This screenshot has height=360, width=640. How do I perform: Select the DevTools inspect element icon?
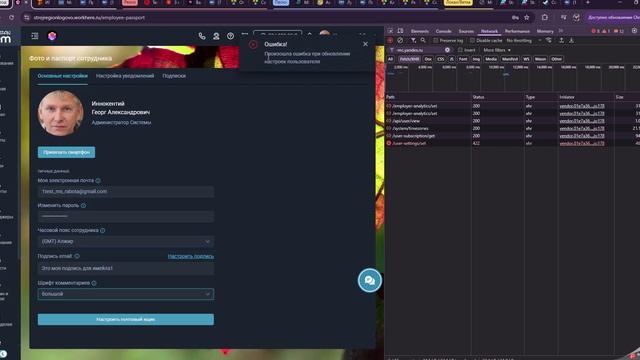click(x=390, y=31)
